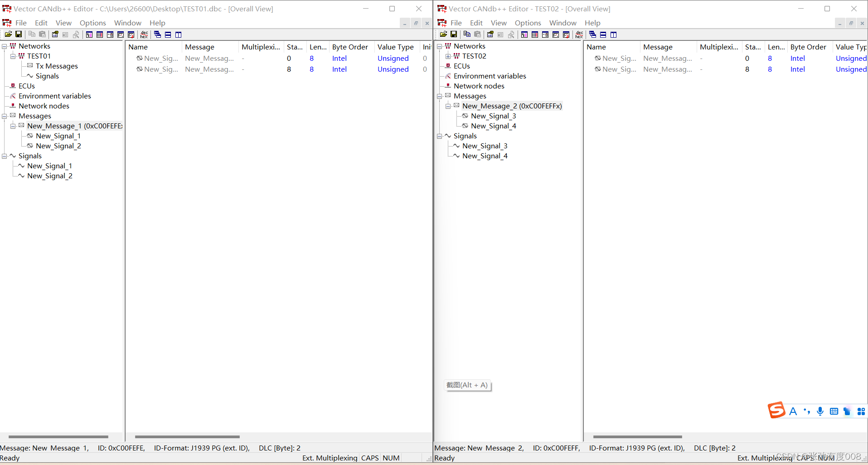Collapse the Messages node in TEST01 tree

(x=5, y=116)
